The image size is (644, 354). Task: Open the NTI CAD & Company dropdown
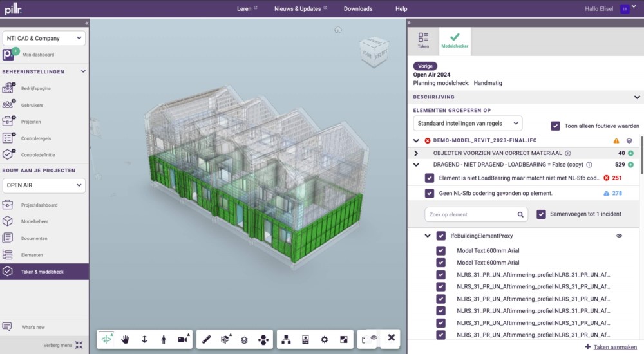44,39
